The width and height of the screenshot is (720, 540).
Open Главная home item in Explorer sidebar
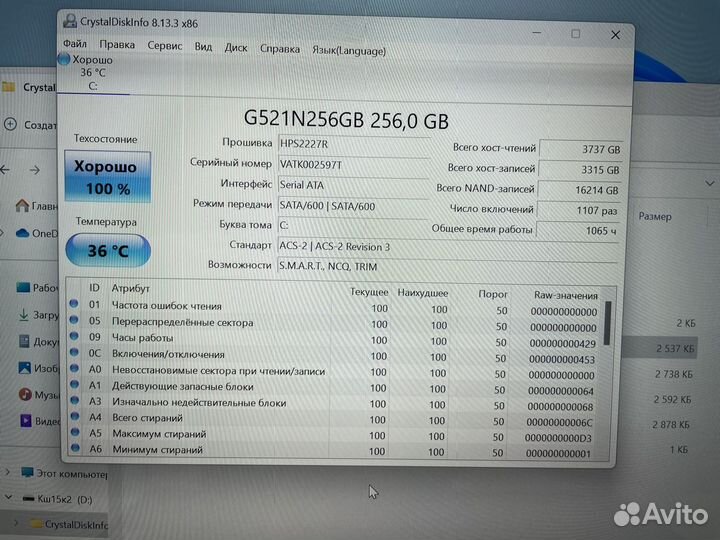coord(37,206)
